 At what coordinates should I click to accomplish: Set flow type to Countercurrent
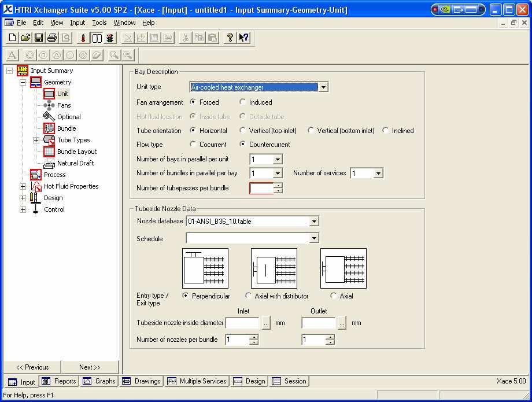[x=243, y=144]
